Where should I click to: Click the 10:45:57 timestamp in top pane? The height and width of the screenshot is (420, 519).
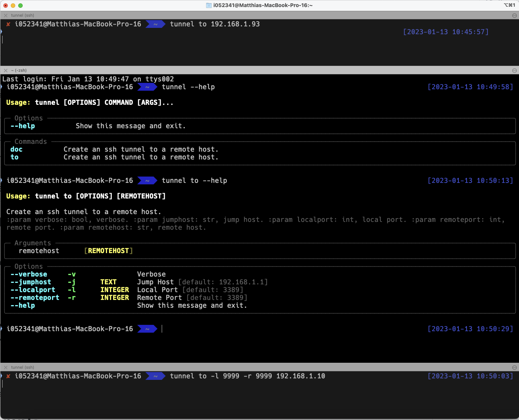pyautogui.click(x=446, y=32)
